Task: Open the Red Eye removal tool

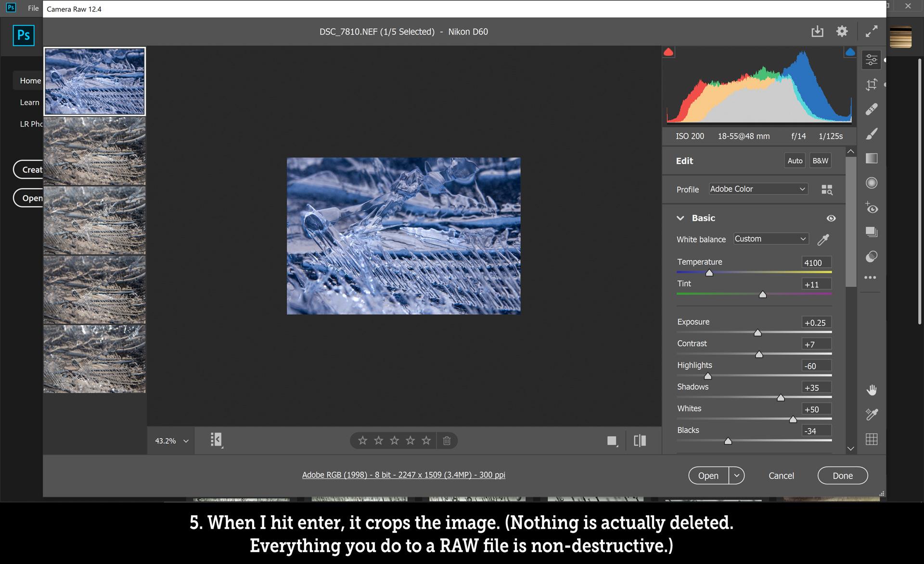Action: coord(871,208)
